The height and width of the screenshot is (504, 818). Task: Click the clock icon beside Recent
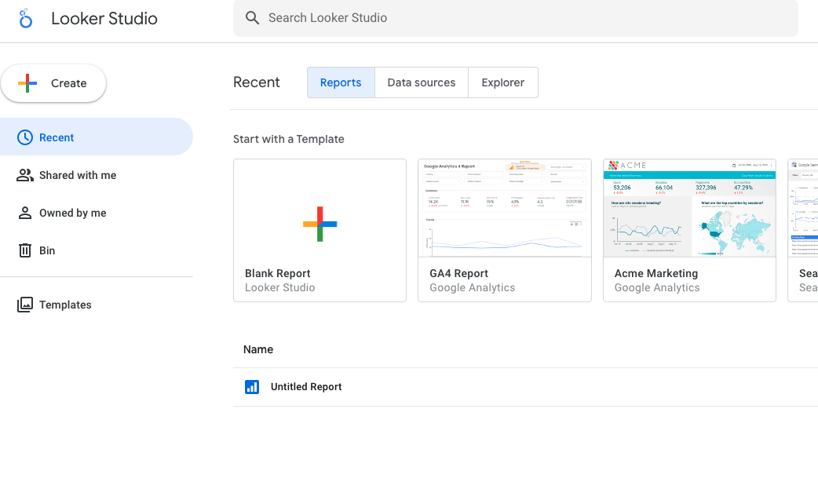coord(24,137)
